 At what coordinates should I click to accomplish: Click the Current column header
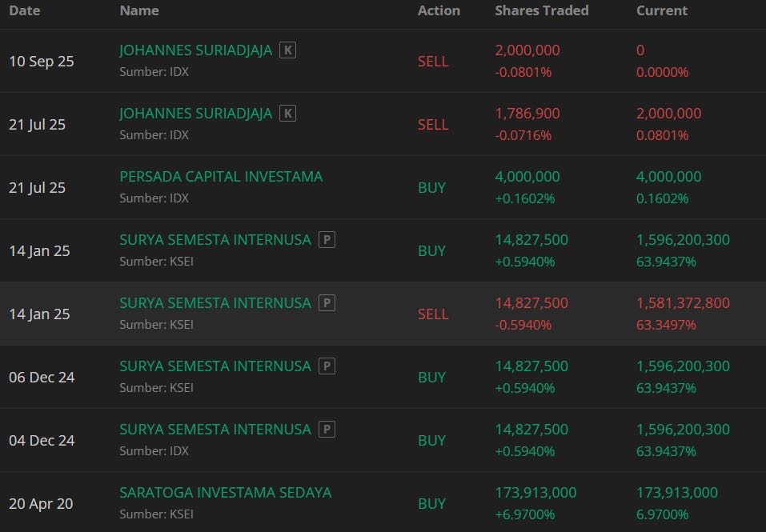click(x=661, y=11)
